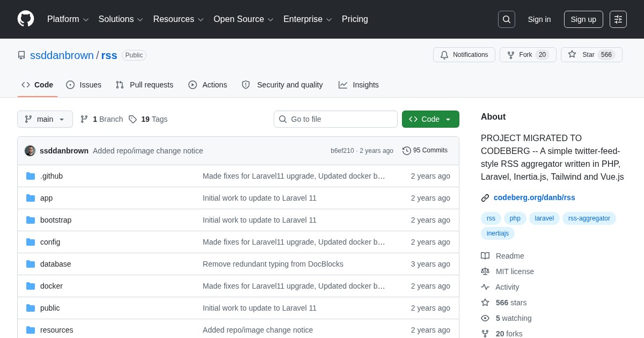
Task: Click the resources folder icon
Action: [31, 330]
